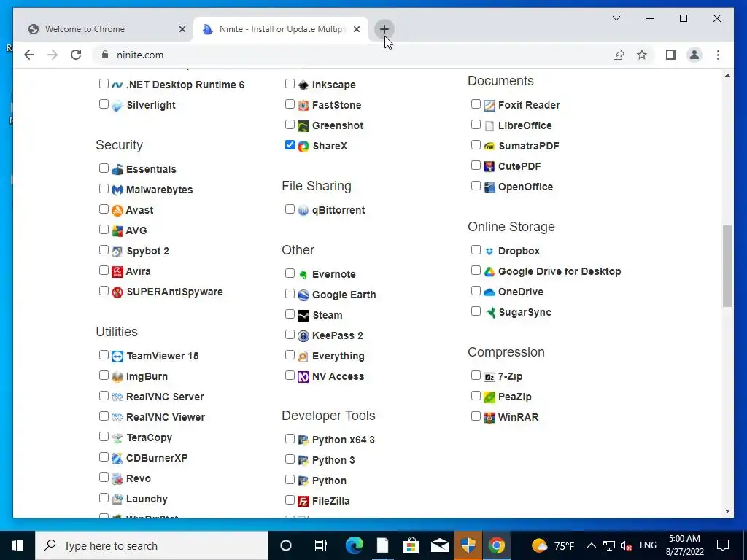Click the Avira app icon

(x=117, y=272)
